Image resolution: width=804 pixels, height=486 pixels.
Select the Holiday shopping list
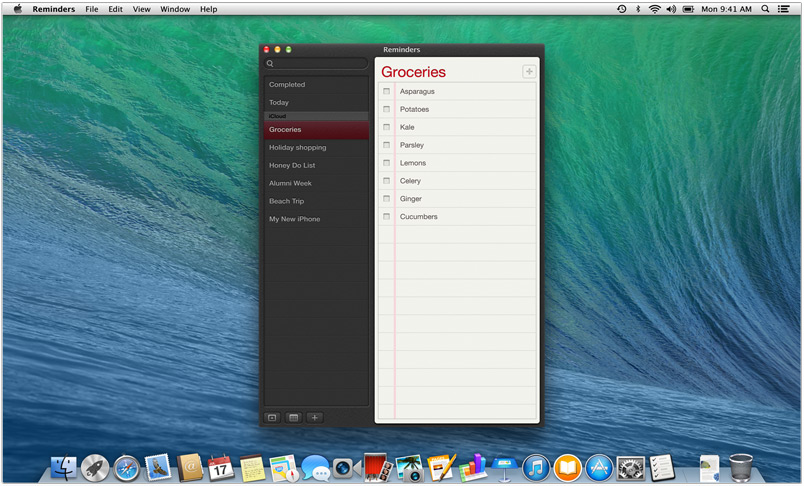click(298, 148)
